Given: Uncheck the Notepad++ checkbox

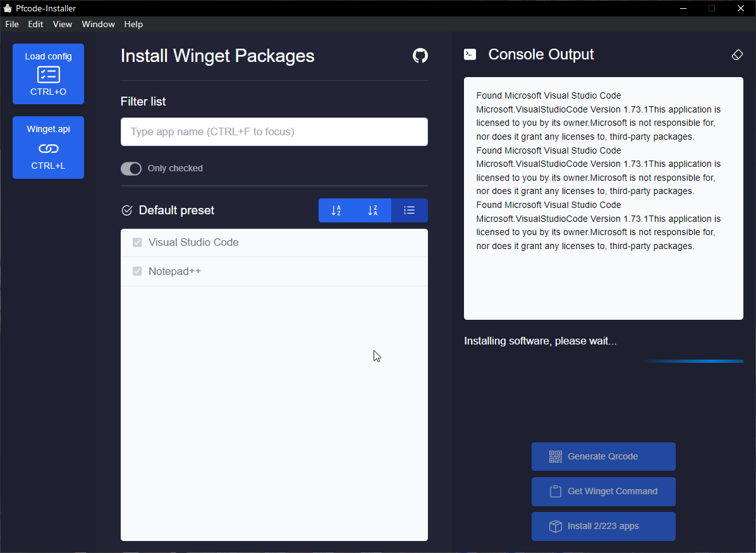Looking at the screenshot, I should pyautogui.click(x=137, y=271).
